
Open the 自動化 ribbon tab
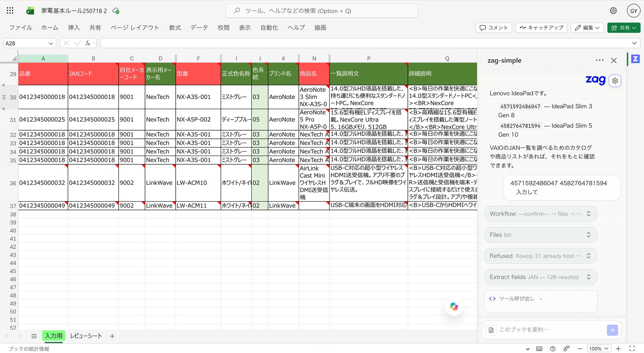click(269, 28)
